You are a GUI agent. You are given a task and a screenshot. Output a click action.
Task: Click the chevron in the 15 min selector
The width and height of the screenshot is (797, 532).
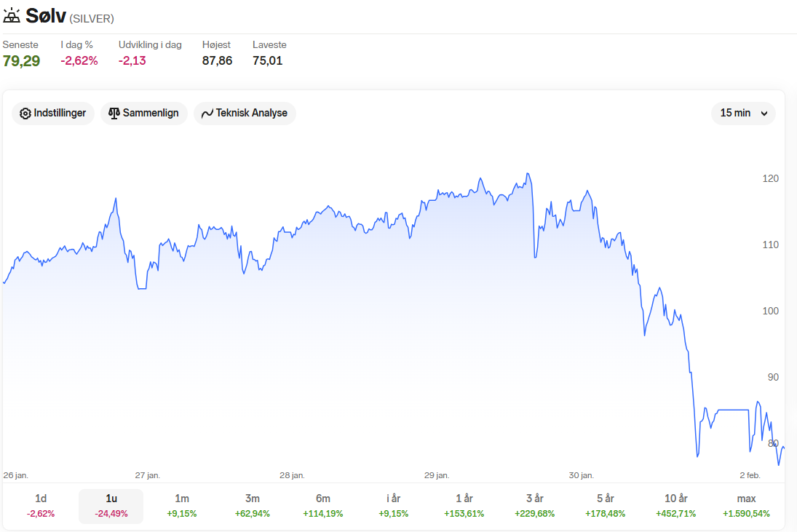click(x=764, y=114)
